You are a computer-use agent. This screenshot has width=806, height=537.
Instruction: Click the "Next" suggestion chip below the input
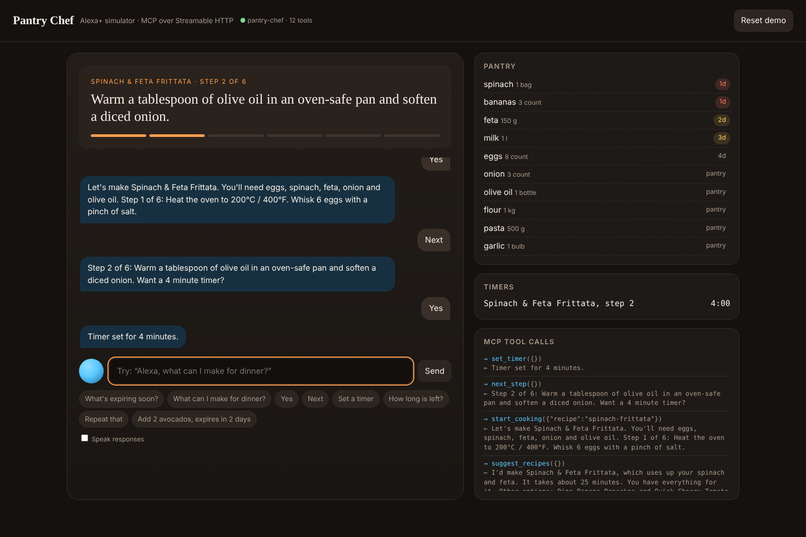[315, 399]
